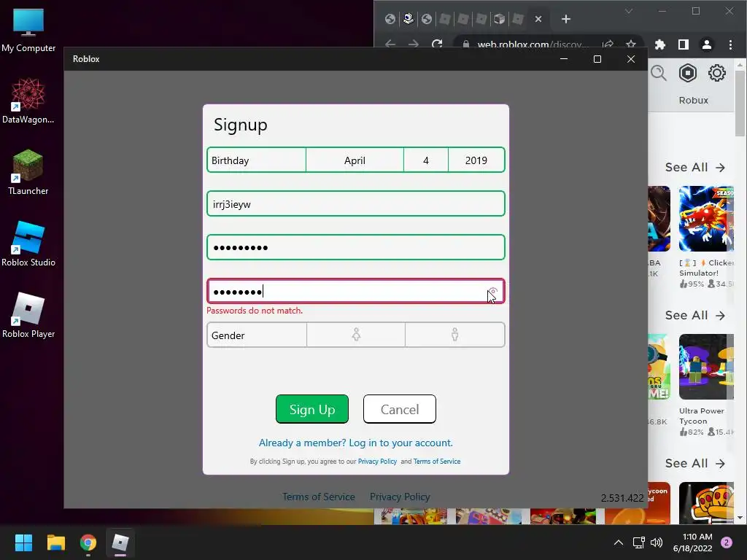The width and height of the screenshot is (747, 560).
Task: Open Roblox website settings gear
Action: point(716,74)
